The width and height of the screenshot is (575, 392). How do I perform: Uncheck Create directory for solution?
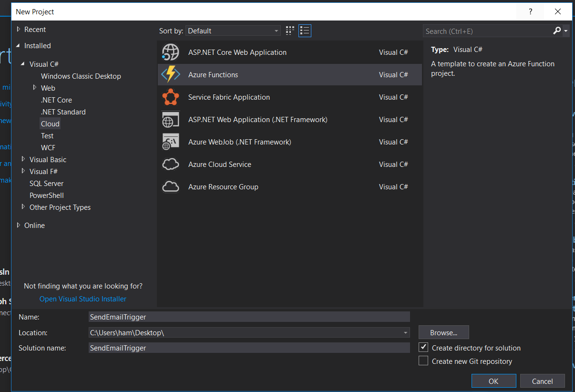[423, 347]
